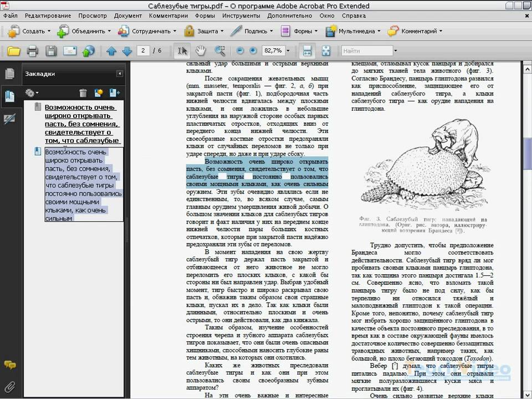
Task: Click the zoom percentage field 82,7%
Action: point(273,50)
